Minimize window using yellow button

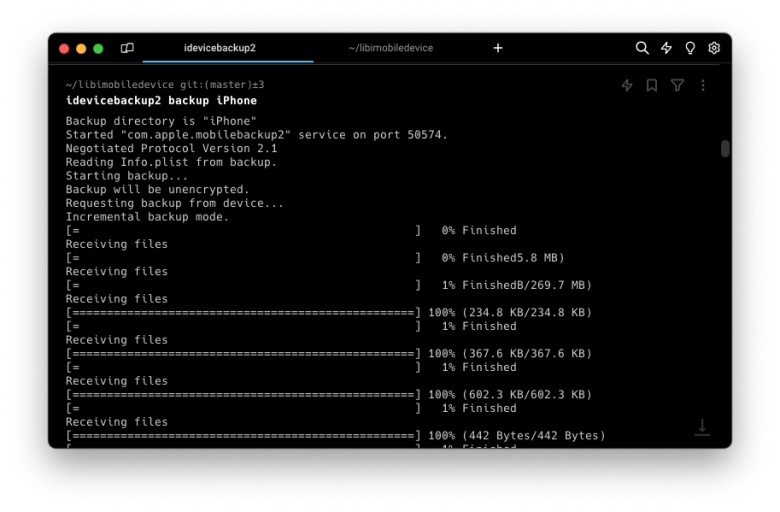(81, 48)
